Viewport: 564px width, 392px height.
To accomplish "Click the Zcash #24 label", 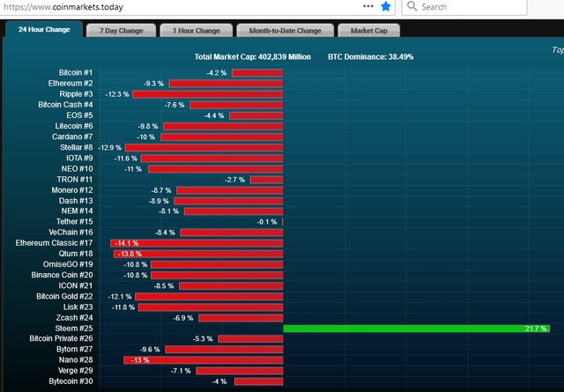I will [74, 318].
